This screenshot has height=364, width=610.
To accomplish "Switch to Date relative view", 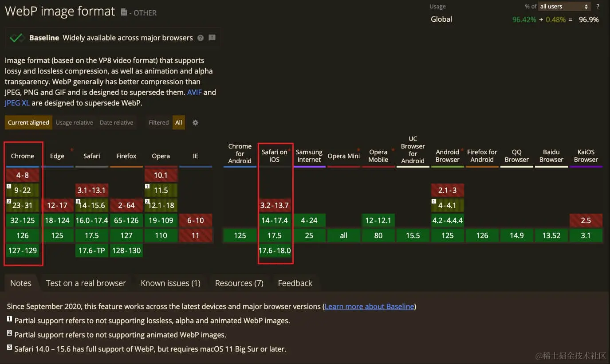I will tap(116, 123).
